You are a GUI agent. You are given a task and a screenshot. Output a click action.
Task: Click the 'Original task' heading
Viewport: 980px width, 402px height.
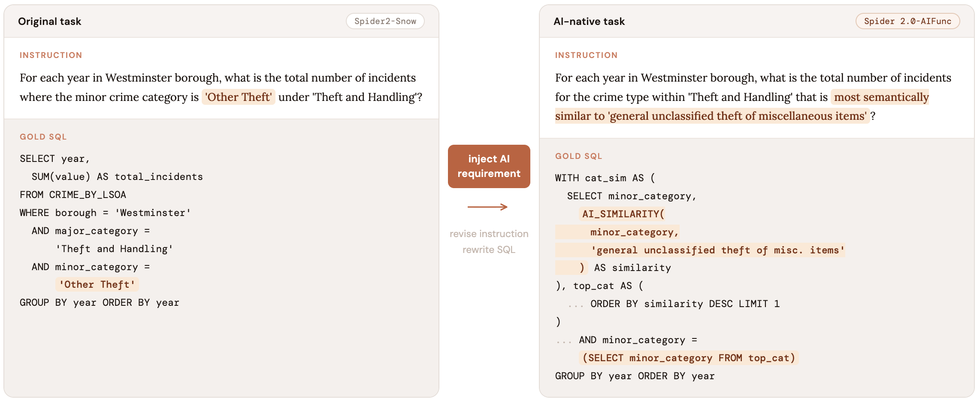click(x=50, y=21)
